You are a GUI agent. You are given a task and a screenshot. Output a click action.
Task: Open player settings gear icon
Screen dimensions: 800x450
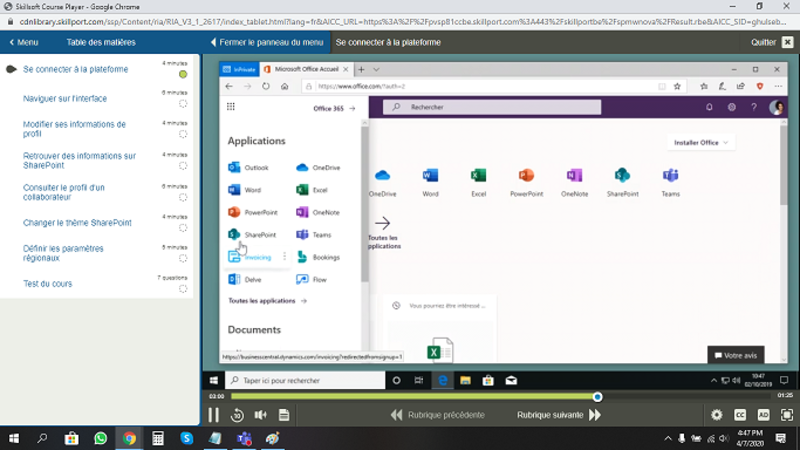tap(716, 415)
